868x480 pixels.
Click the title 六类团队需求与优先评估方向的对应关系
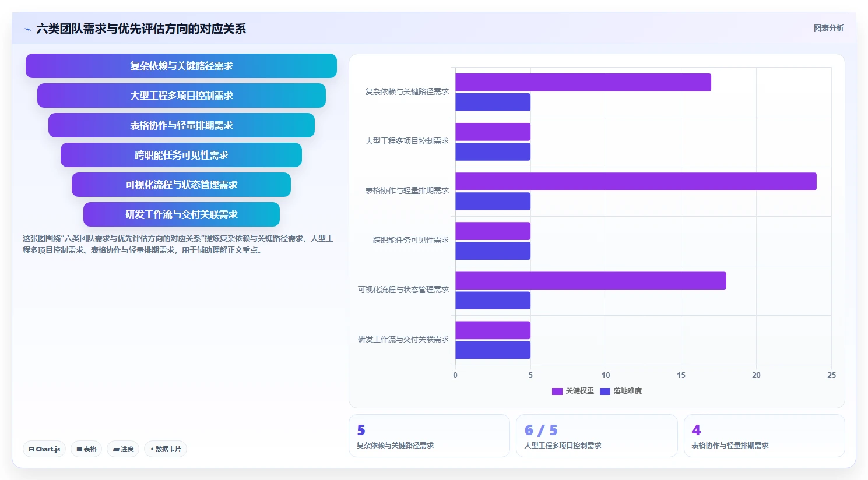point(141,29)
